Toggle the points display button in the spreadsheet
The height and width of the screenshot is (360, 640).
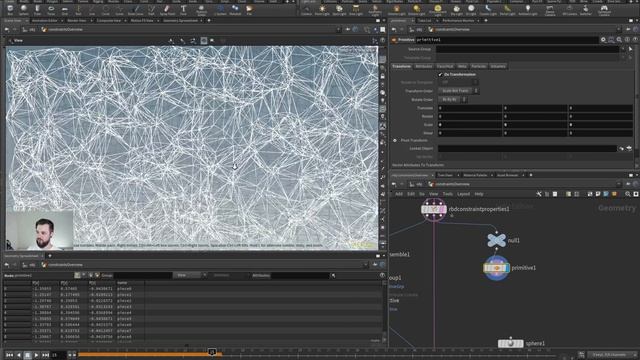pos(77,276)
